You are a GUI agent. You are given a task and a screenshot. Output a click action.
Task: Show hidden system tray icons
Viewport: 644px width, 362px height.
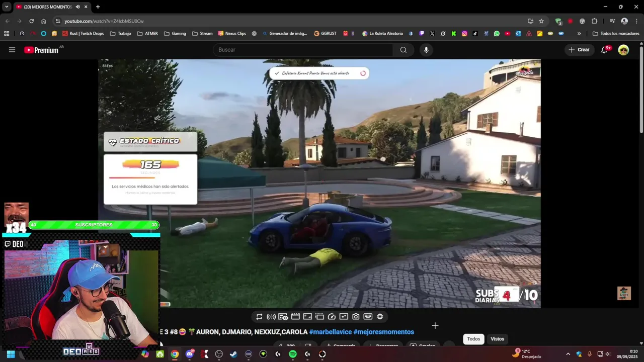point(568,354)
